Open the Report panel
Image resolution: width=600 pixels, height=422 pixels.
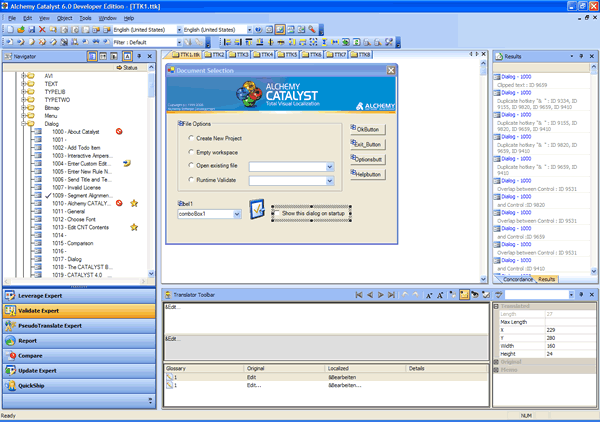[x=79, y=341]
